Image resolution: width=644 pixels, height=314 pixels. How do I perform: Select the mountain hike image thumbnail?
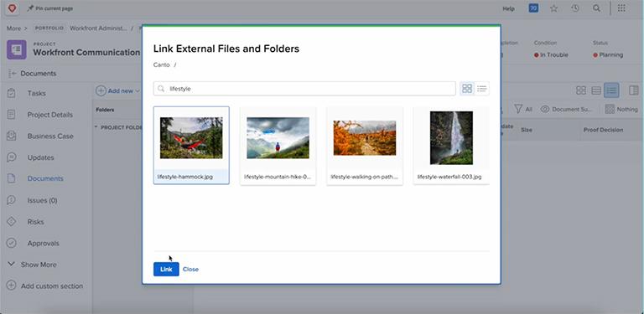click(278, 137)
